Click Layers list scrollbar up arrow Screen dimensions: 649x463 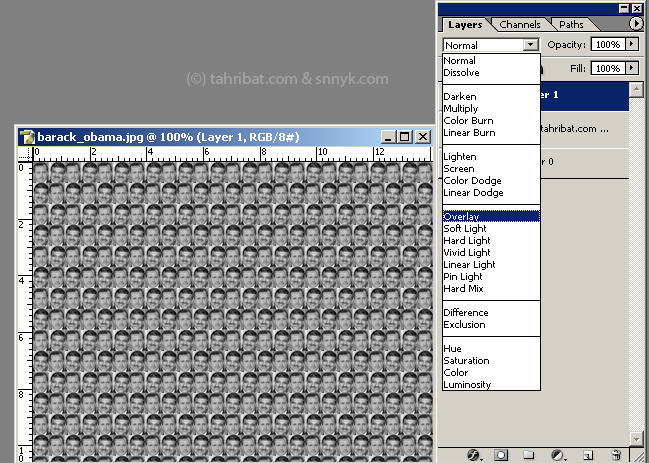[636, 90]
